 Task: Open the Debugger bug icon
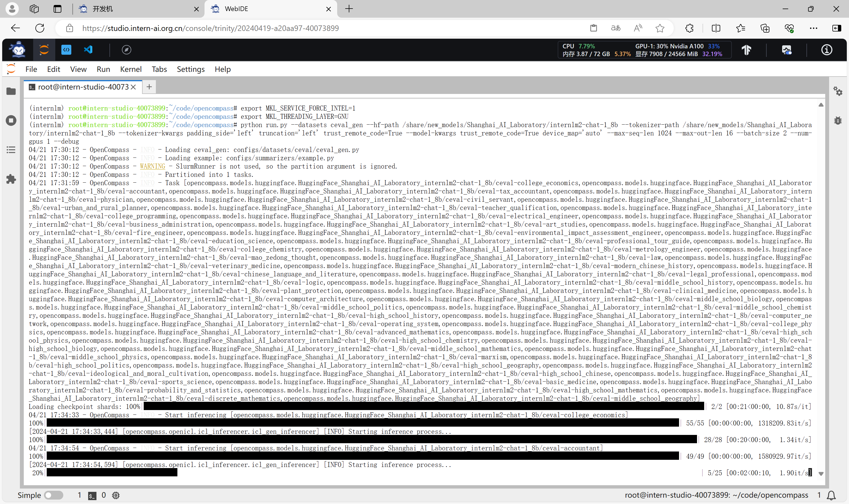click(x=838, y=120)
